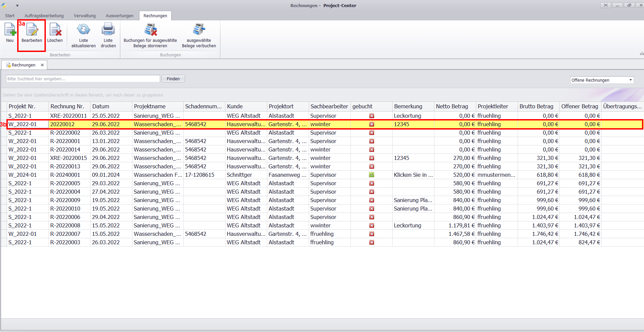The image size is (644, 332).
Task: Open the Auswertungen ribbon tab
Action: pyautogui.click(x=119, y=16)
